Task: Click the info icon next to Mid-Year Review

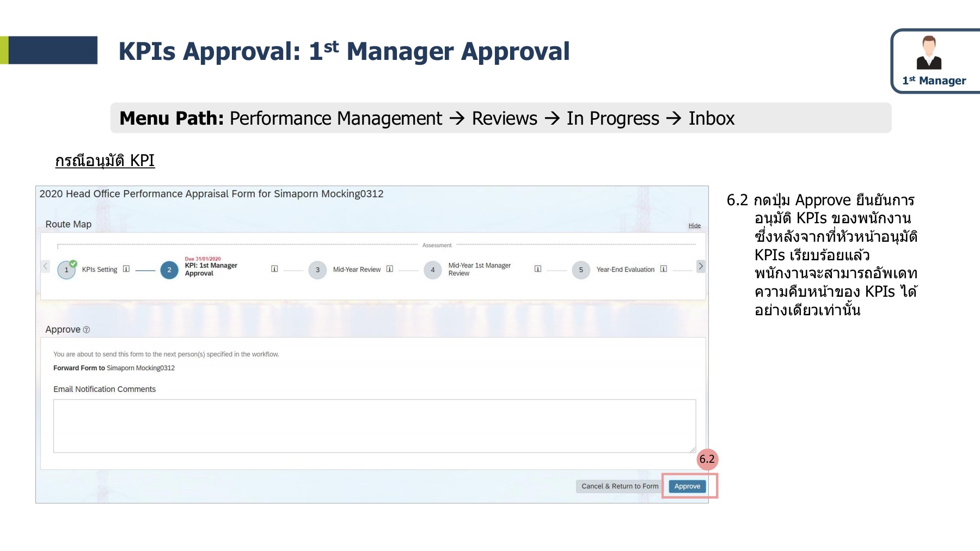Action: click(390, 269)
